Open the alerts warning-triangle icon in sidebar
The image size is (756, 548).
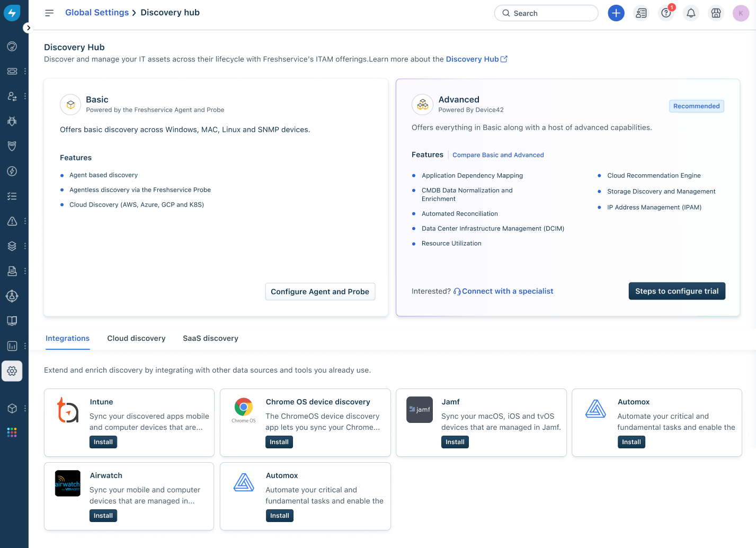click(x=12, y=221)
